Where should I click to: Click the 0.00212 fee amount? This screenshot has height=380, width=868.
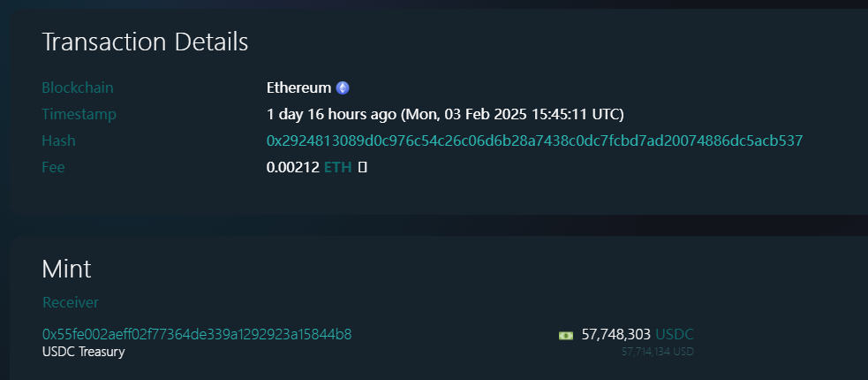point(293,167)
